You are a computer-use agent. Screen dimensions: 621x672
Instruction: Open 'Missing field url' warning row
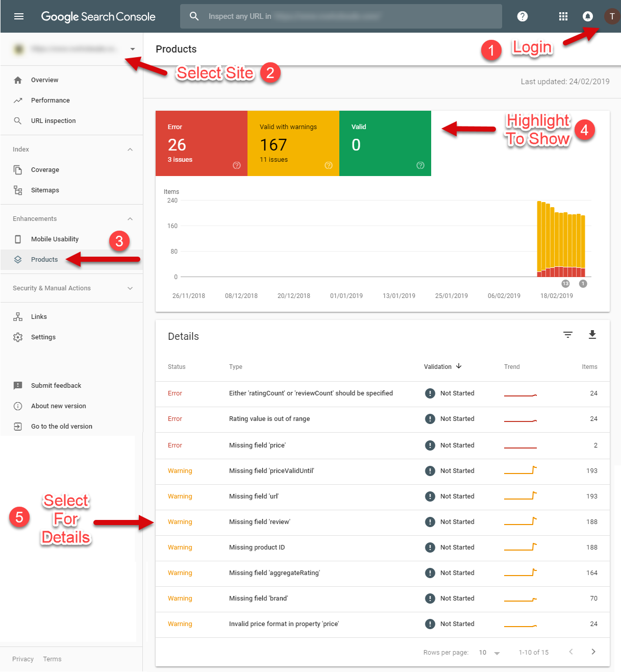coord(383,497)
